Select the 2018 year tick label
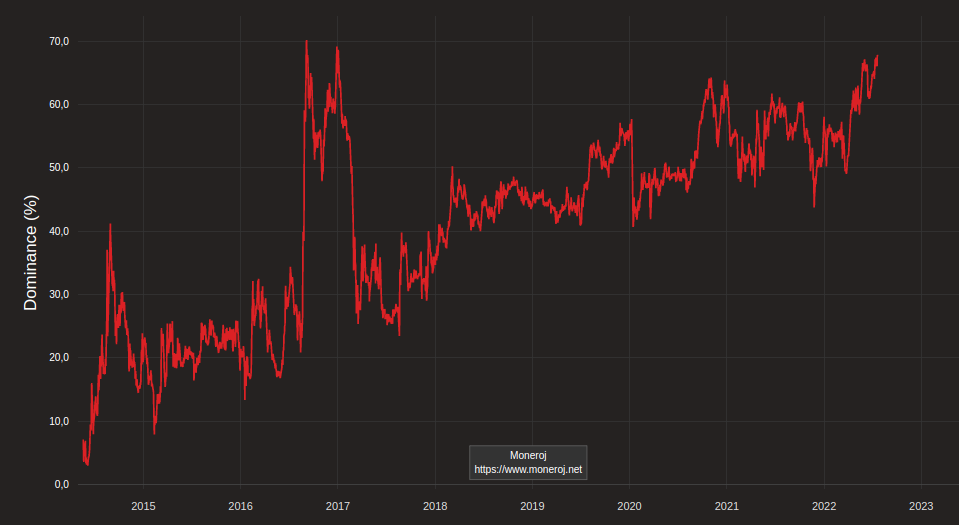This screenshot has height=525, width=959. coord(435,506)
